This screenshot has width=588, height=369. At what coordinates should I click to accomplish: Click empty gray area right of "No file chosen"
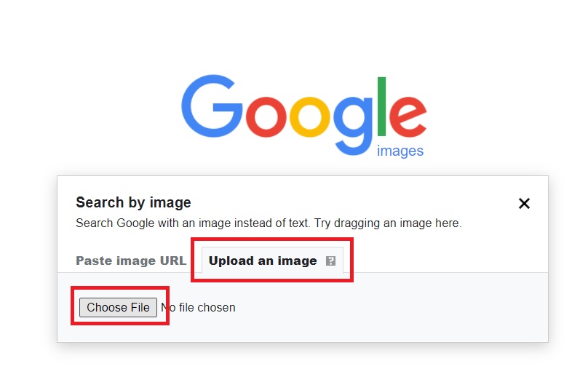point(393,307)
